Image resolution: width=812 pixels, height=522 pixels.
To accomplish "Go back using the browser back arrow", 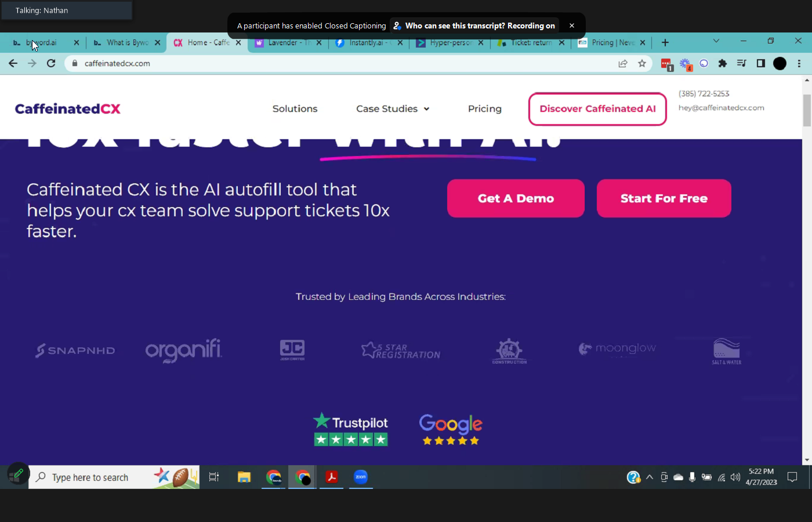I will click(x=13, y=63).
